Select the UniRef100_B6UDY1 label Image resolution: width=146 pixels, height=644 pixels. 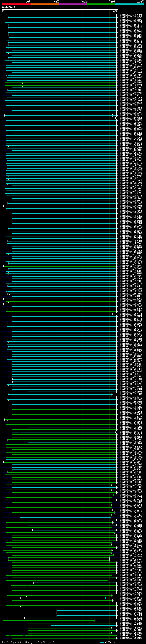pyautogui.click(x=131, y=32)
